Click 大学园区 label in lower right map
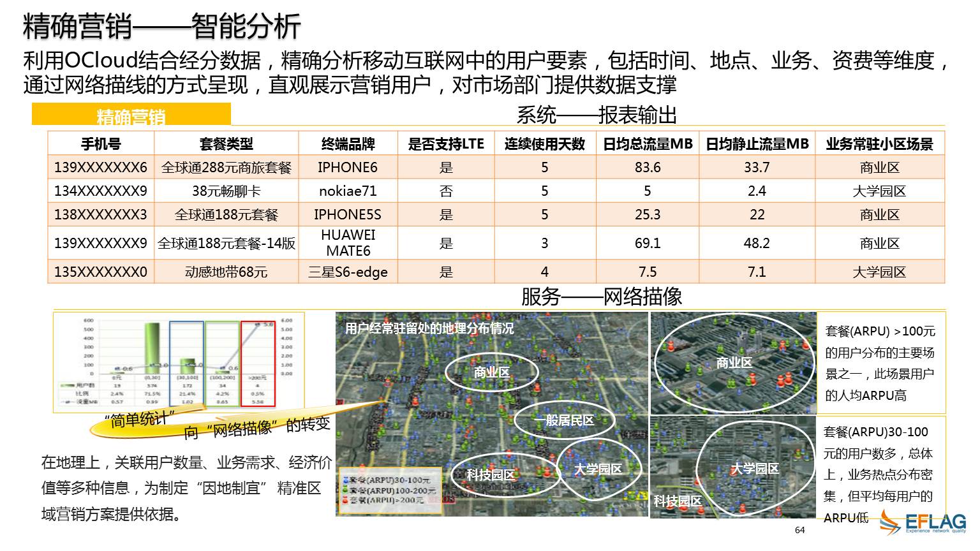 (755, 469)
